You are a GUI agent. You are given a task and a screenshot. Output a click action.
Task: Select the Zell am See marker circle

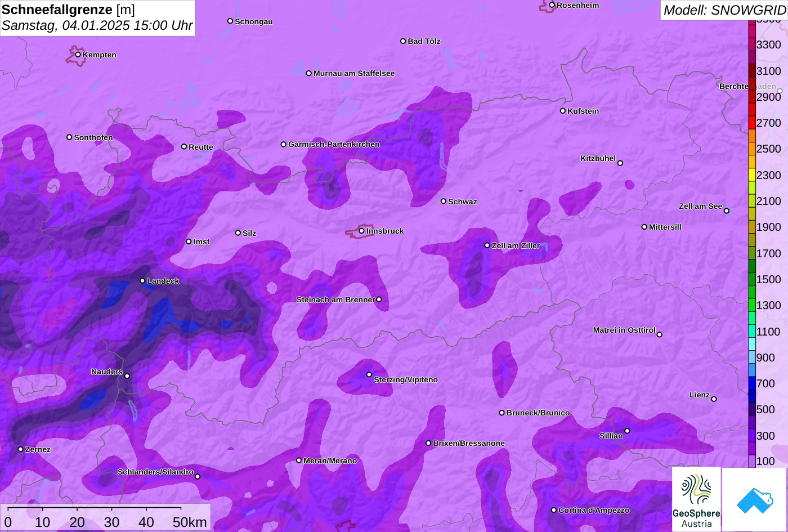[x=726, y=211]
